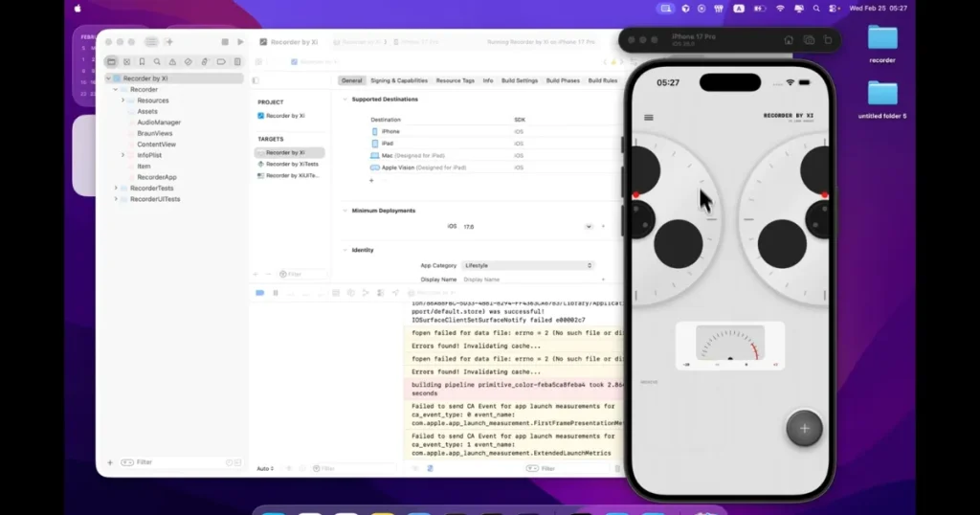Open the ContentView file
The image size is (980, 515).
tap(156, 145)
